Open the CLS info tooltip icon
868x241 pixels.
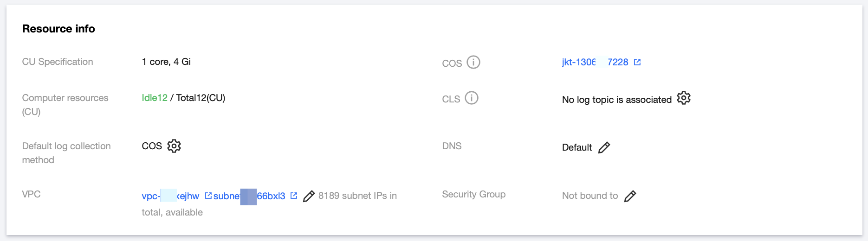[472, 98]
